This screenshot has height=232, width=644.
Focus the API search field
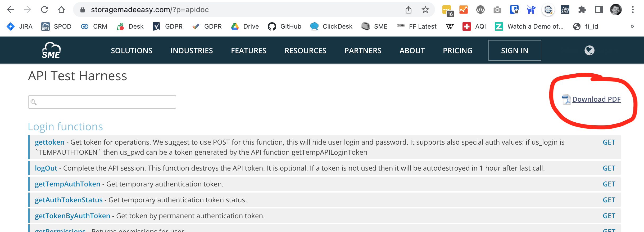(x=102, y=102)
